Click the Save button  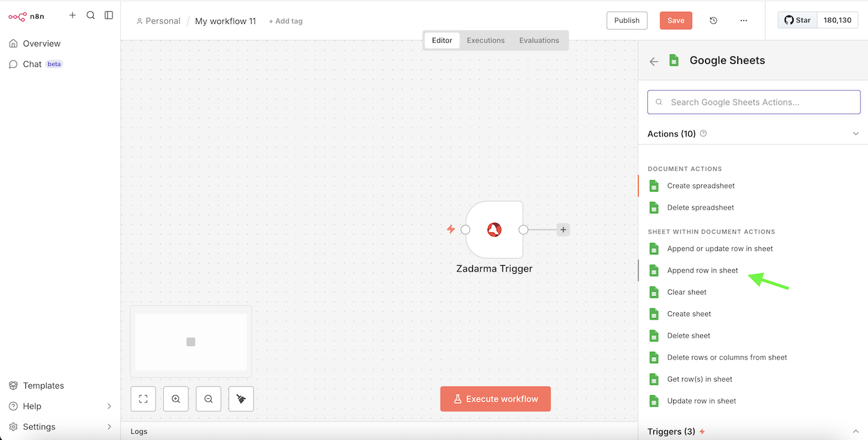point(676,20)
